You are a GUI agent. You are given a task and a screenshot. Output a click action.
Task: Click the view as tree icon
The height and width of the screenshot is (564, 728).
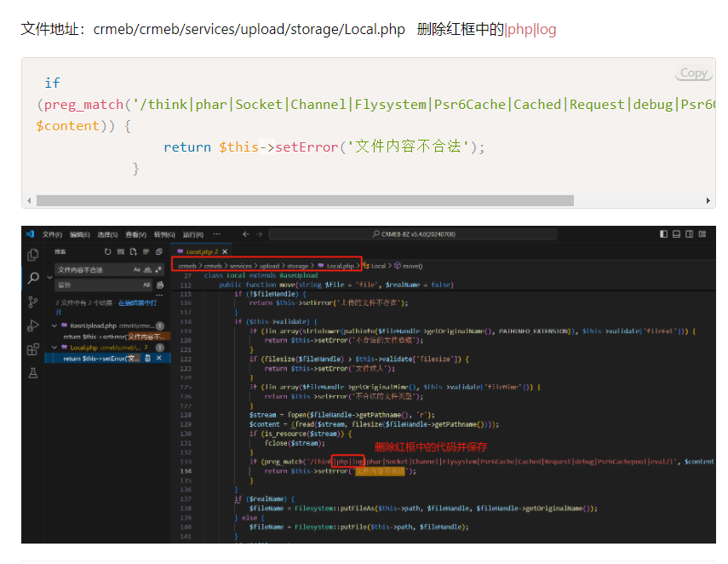pyautogui.click(x=146, y=251)
